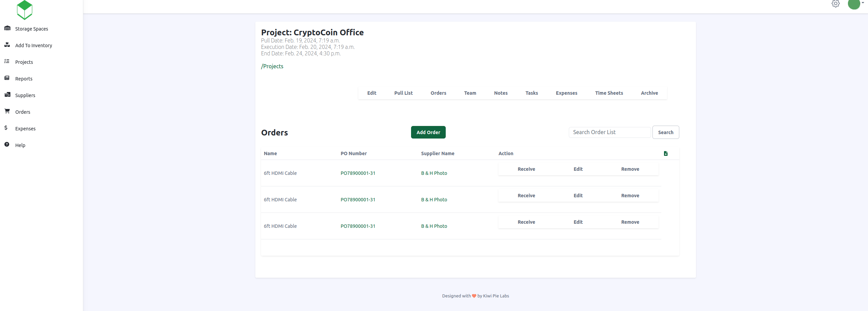This screenshot has width=868, height=311.
Task: Click the Orders shopping cart icon
Action: tap(7, 111)
